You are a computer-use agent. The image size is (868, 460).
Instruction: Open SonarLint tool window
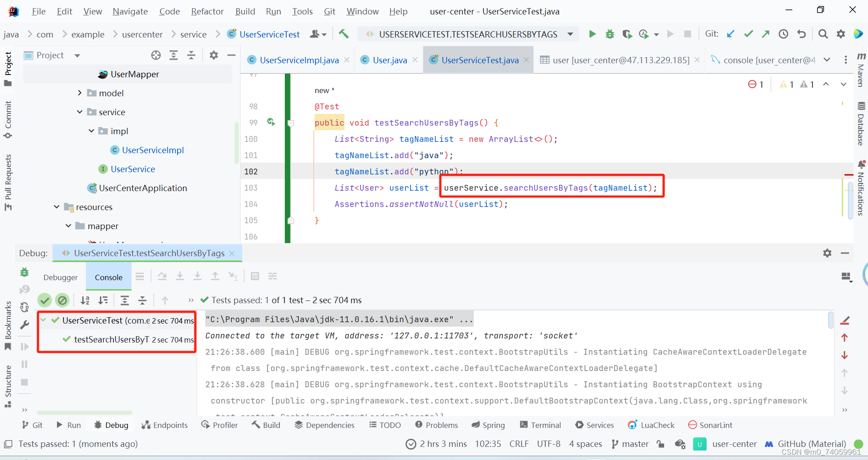[710, 425]
